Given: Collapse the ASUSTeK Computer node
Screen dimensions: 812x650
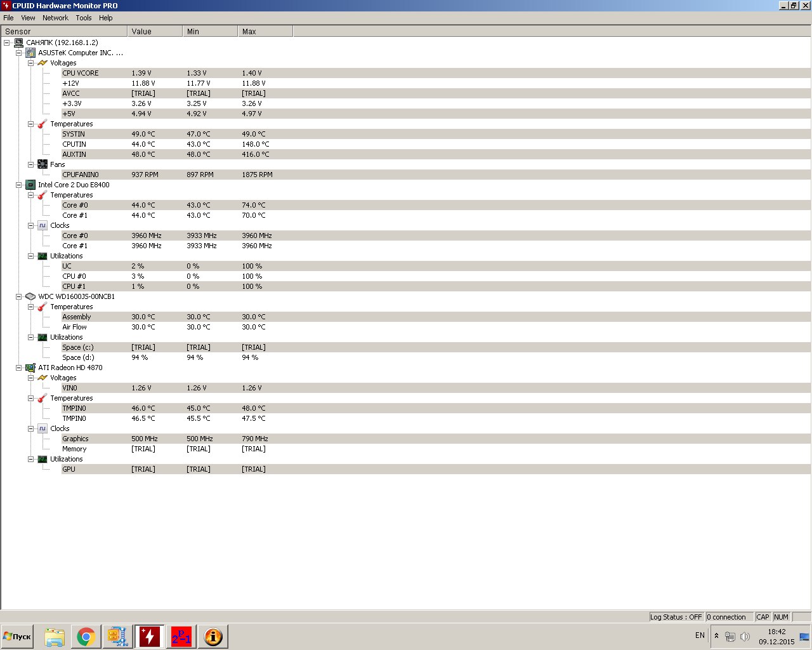Looking at the screenshot, I should [19, 53].
